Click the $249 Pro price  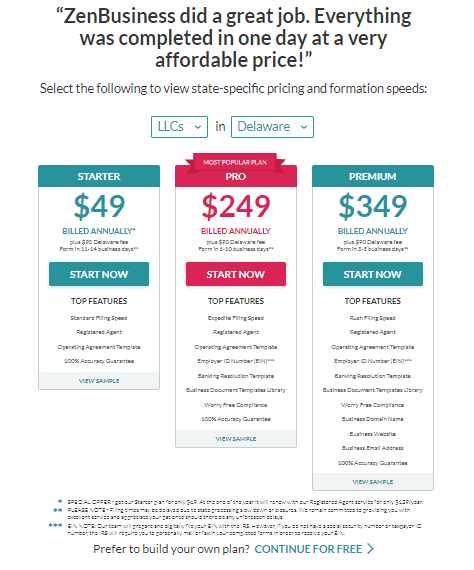tap(236, 206)
